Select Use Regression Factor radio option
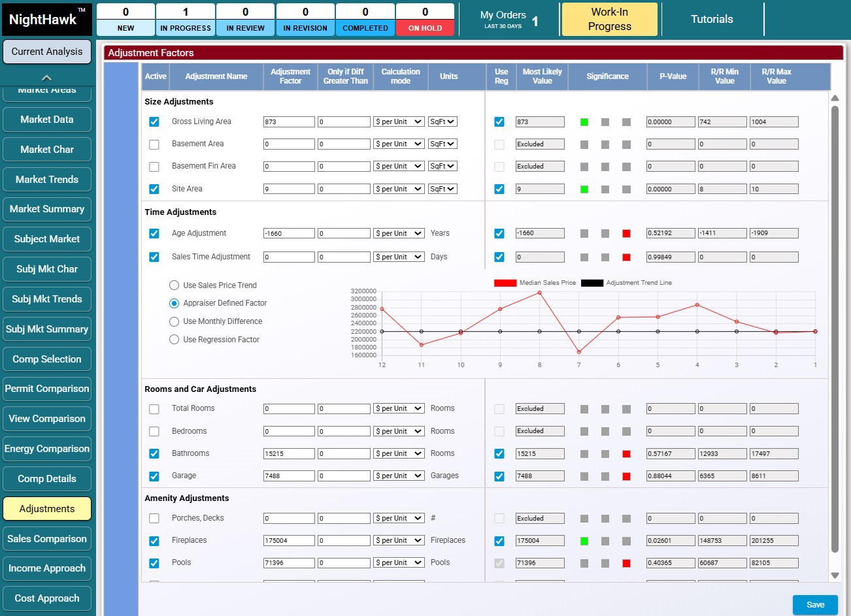The width and height of the screenshot is (851, 616). click(174, 340)
